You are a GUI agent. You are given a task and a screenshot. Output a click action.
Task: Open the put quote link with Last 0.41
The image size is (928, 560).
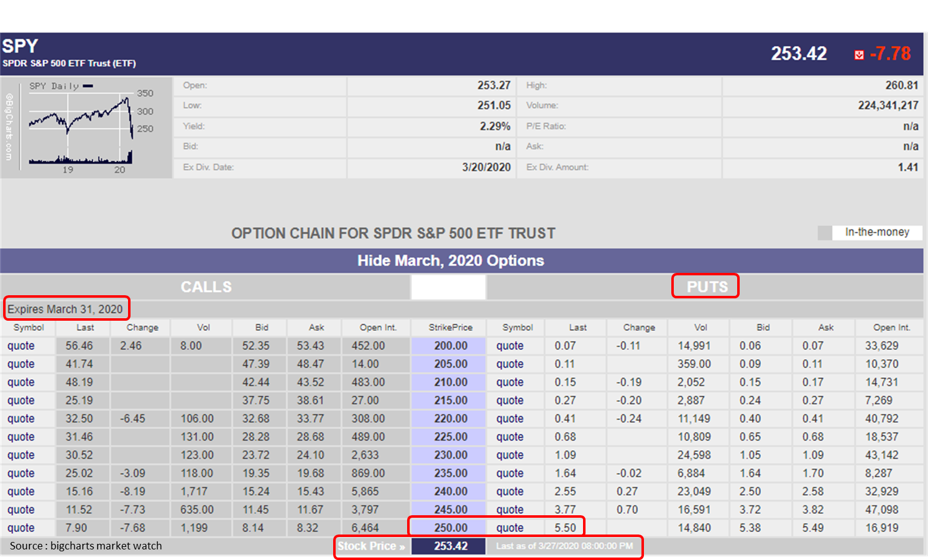click(510, 418)
